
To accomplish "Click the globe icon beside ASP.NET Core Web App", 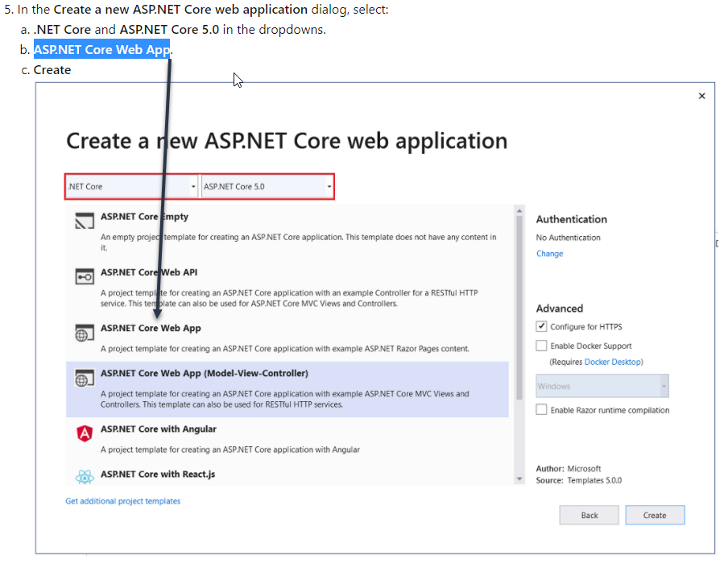I will [85, 333].
